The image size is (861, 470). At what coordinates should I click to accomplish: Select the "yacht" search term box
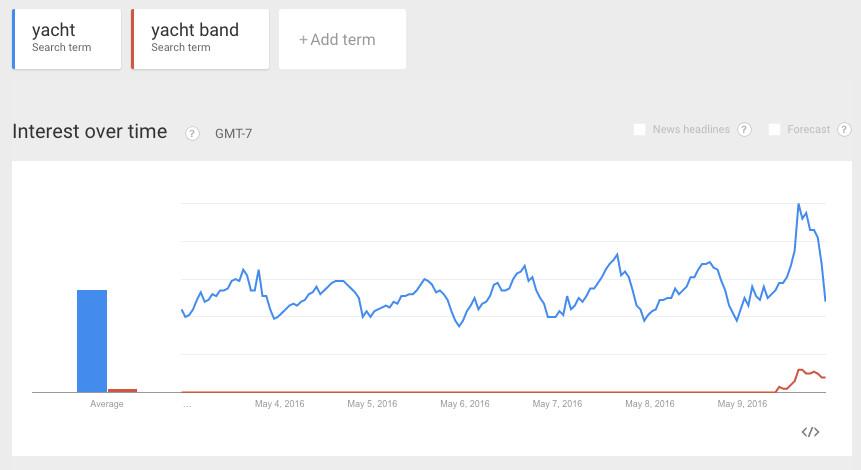click(67, 39)
